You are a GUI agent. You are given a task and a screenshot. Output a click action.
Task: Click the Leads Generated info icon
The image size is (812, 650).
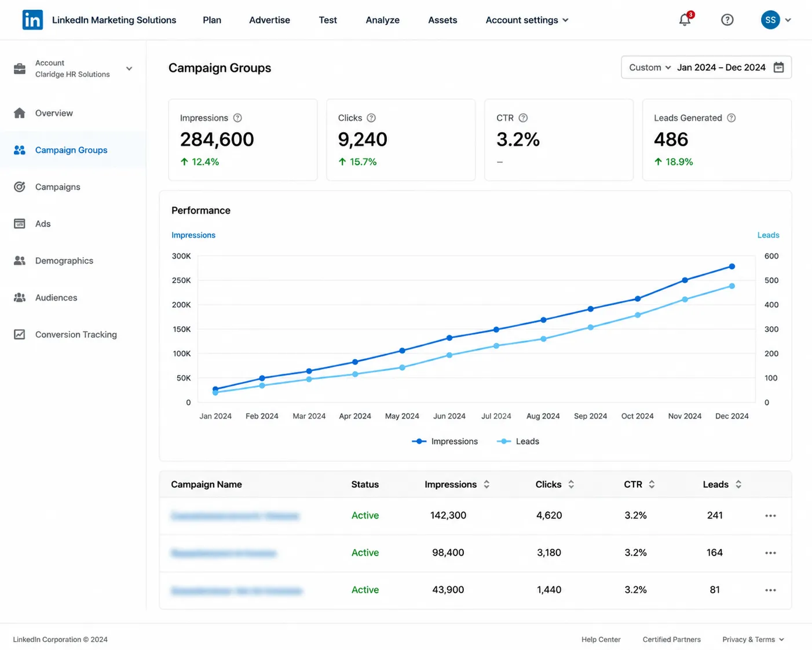(731, 118)
